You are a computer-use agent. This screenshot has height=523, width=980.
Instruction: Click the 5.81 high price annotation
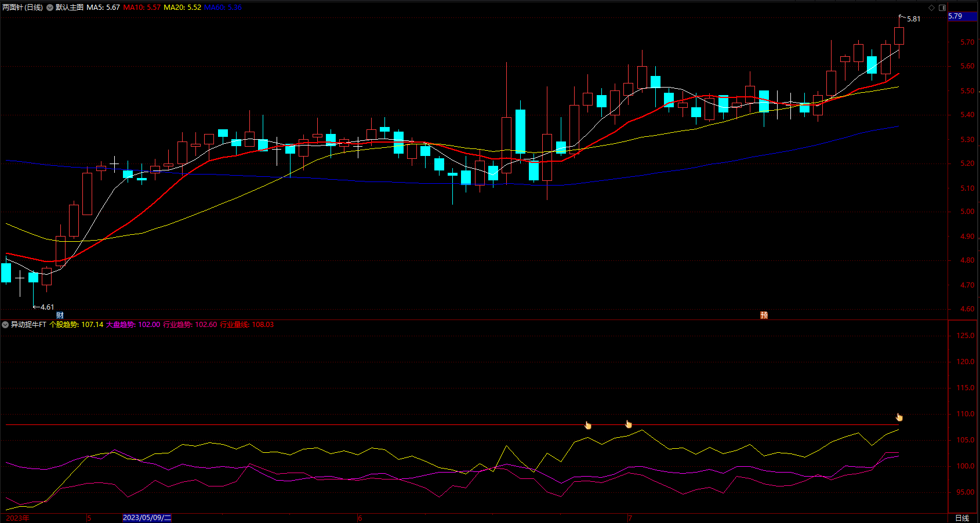[913, 19]
